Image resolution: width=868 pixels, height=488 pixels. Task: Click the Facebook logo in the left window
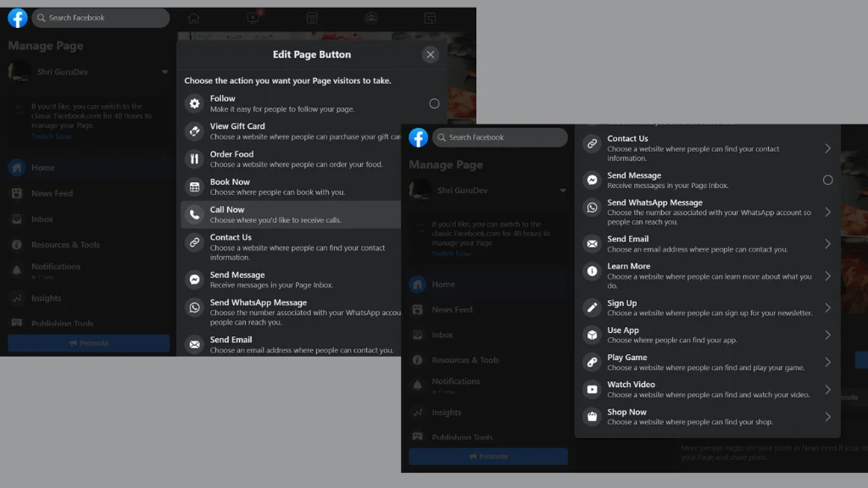pyautogui.click(x=18, y=18)
